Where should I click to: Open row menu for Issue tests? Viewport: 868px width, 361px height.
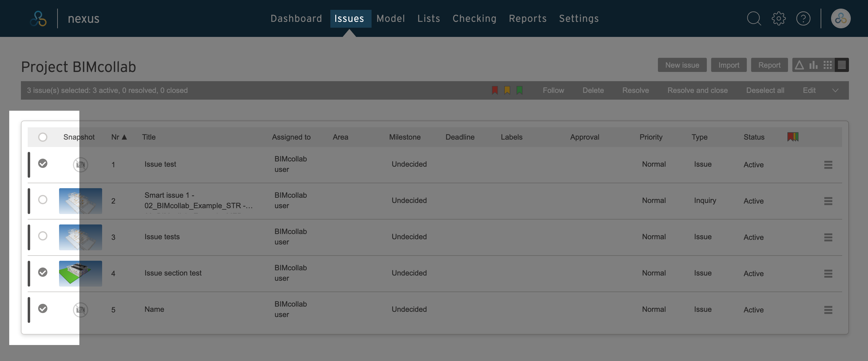point(828,237)
